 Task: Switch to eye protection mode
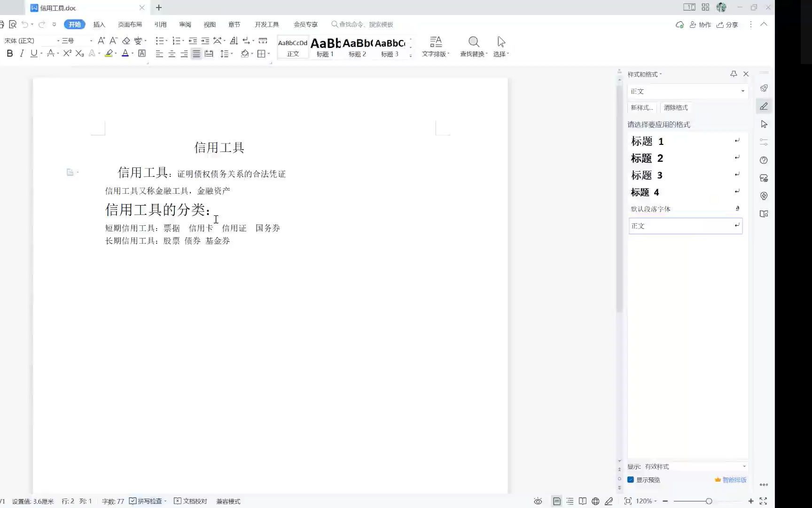[x=538, y=501]
